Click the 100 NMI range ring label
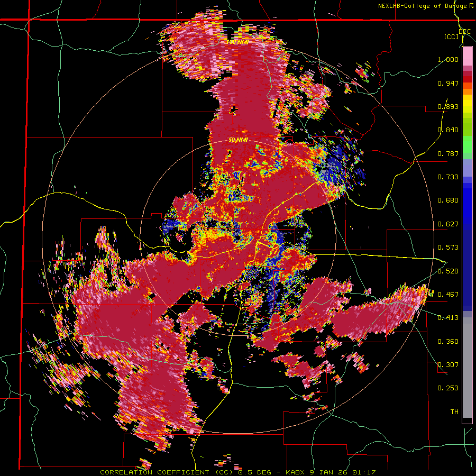 (x=237, y=42)
